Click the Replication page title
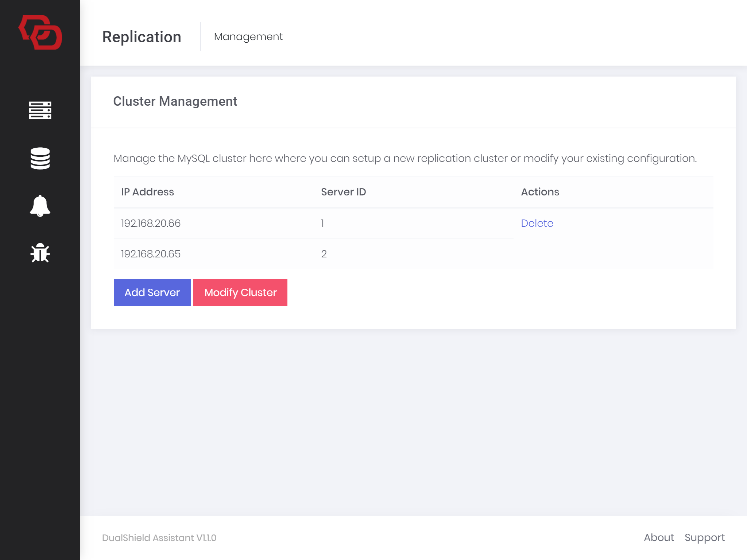 [x=142, y=37]
